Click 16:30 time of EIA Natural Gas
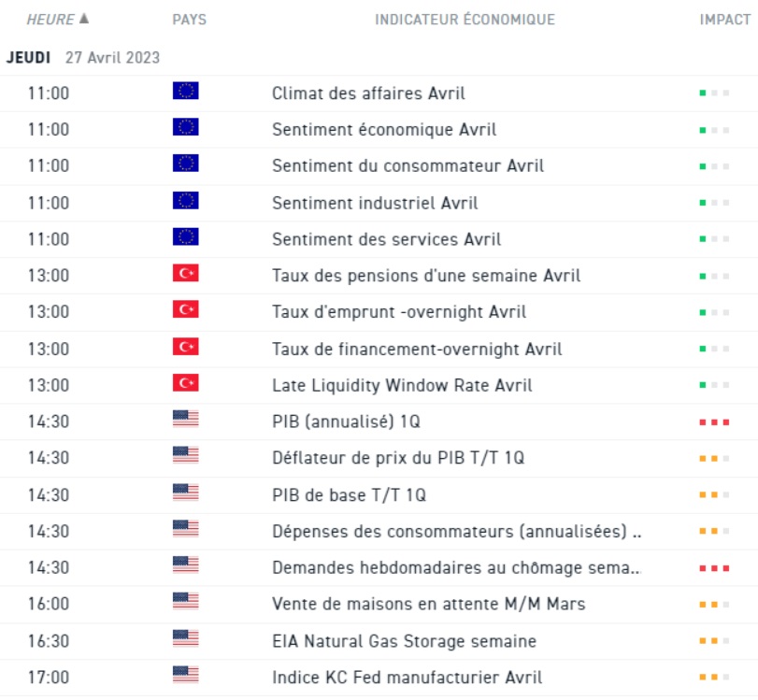 [x=48, y=641]
